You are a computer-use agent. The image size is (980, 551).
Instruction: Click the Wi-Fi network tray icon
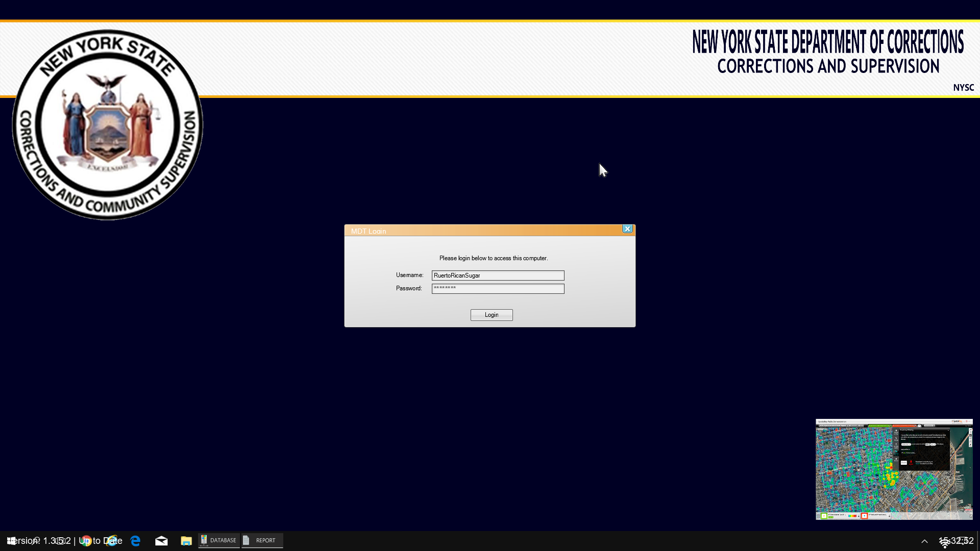point(945,543)
